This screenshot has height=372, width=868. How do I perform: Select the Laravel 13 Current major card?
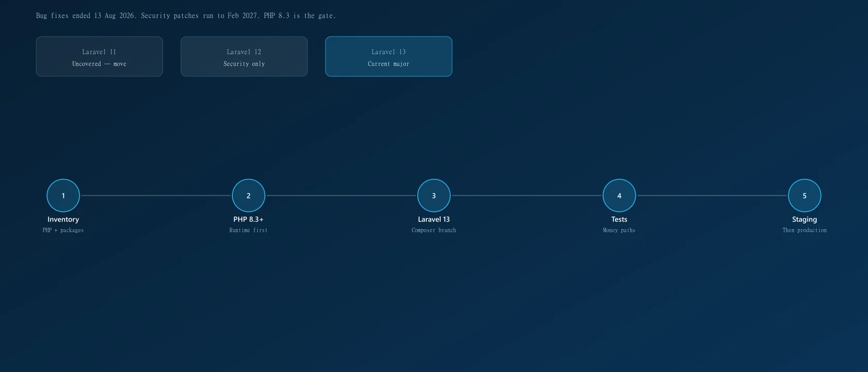[x=389, y=56]
